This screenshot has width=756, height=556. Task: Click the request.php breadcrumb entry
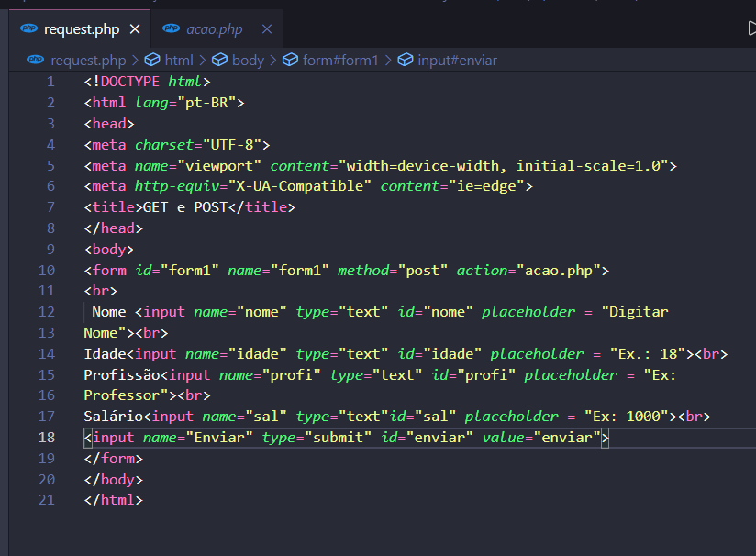pos(87,59)
